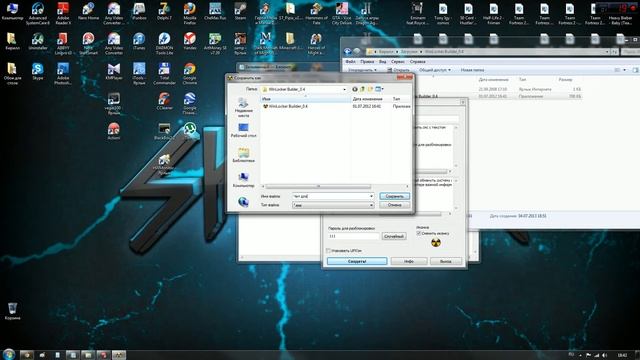The height and width of the screenshot is (360, 640).
Task: Sort by the Размер column in Explorer
Action: [565, 80]
